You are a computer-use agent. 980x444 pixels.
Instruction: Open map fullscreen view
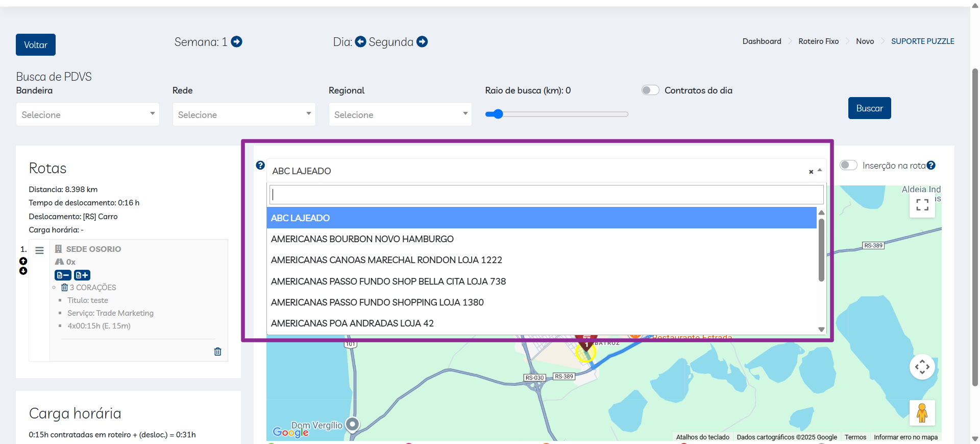922,205
